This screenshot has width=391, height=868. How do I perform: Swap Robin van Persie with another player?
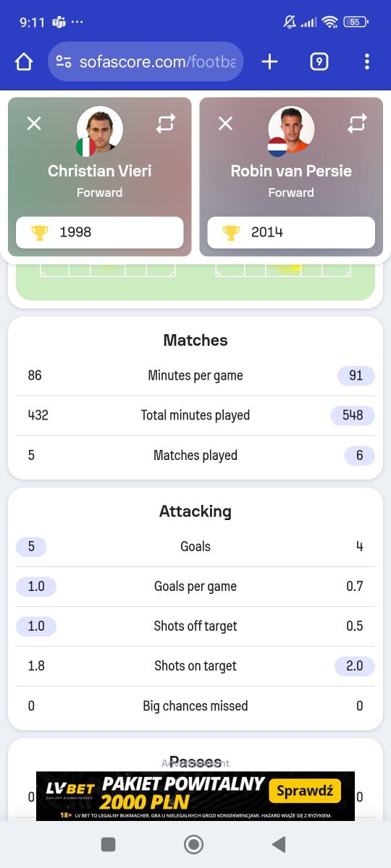click(357, 124)
